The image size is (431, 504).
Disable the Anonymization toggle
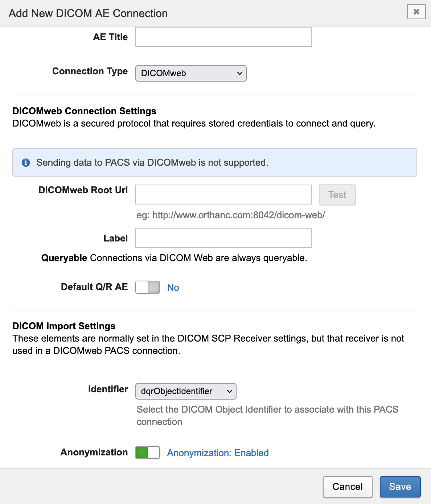point(148,453)
